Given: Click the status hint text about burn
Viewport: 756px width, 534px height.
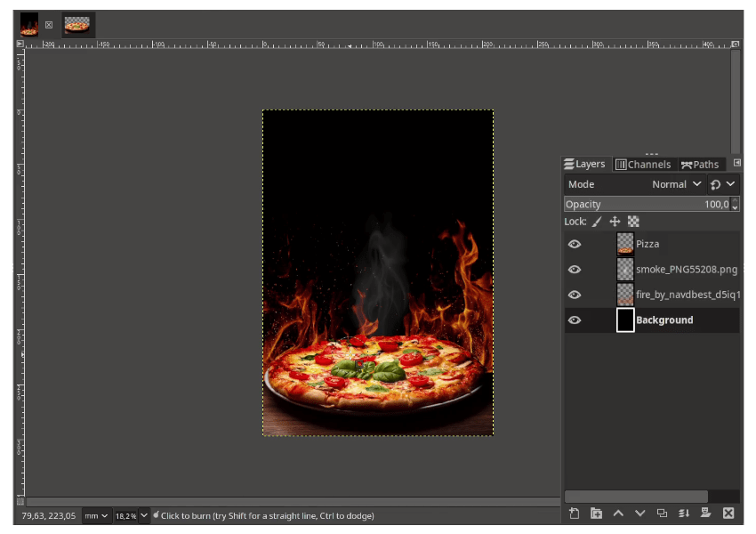Looking at the screenshot, I should [x=267, y=515].
